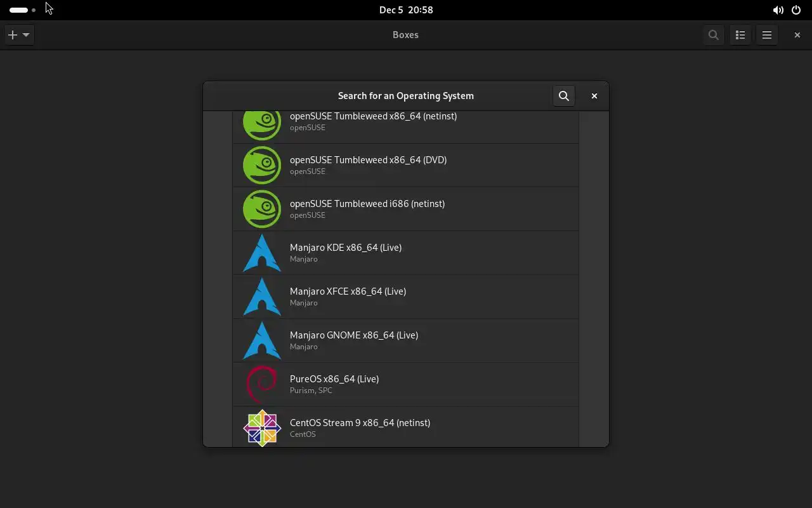Screen dimensions: 812x508
Task: Close the Search for an Operating System dialog
Action: click(x=594, y=96)
